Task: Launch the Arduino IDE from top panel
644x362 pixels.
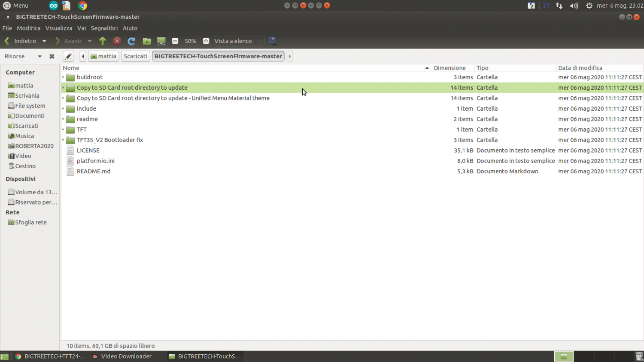Action: [53, 6]
